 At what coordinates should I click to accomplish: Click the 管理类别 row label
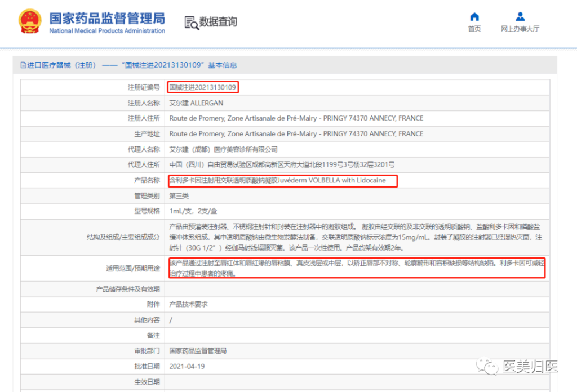tap(147, 195)
